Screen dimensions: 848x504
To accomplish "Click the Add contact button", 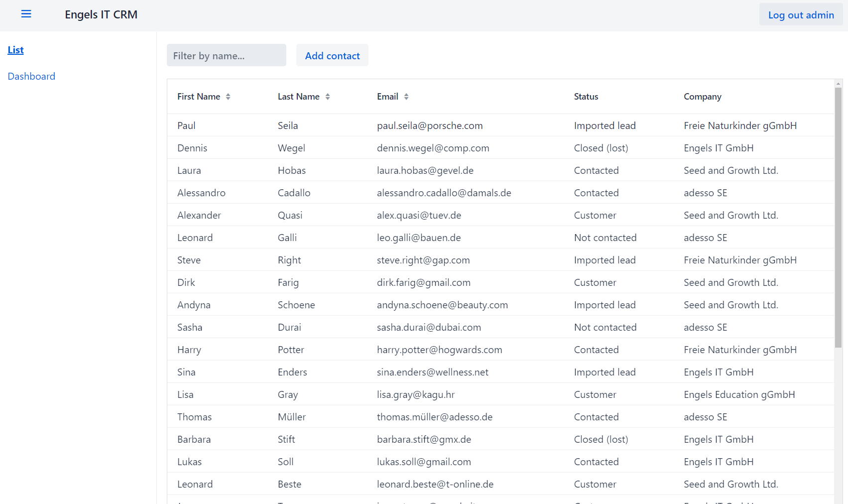I will (x=332, y=55).
